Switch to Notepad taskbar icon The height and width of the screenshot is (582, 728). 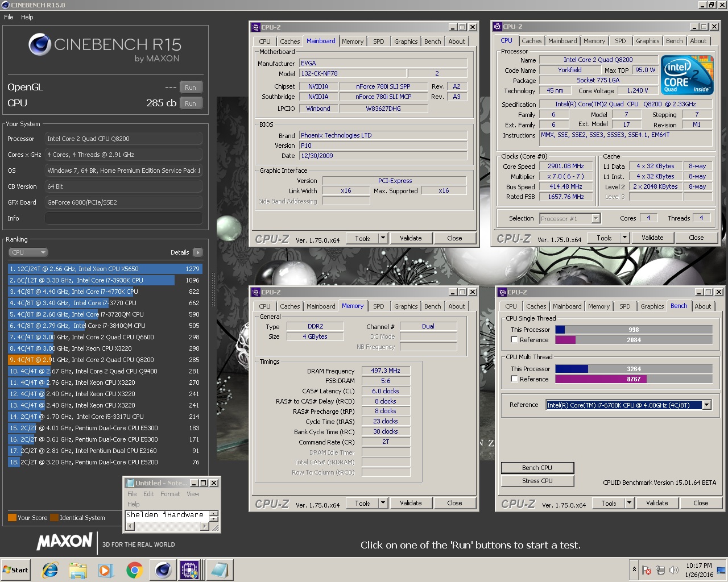click(218, 570)
